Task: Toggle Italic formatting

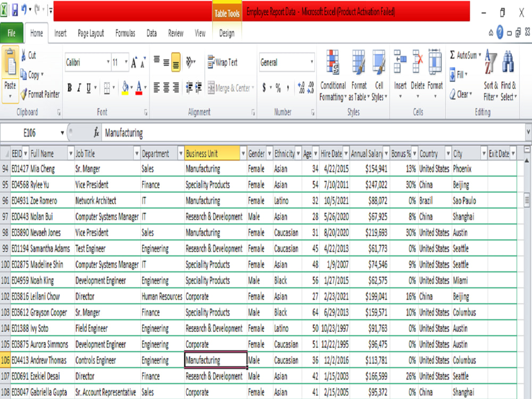Action: [79, 88]
